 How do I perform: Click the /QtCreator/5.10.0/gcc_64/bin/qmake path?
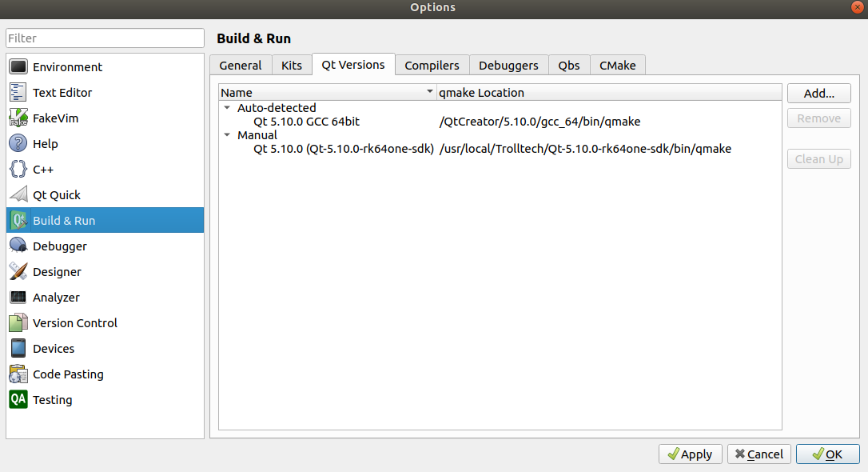tap(540, 122)
